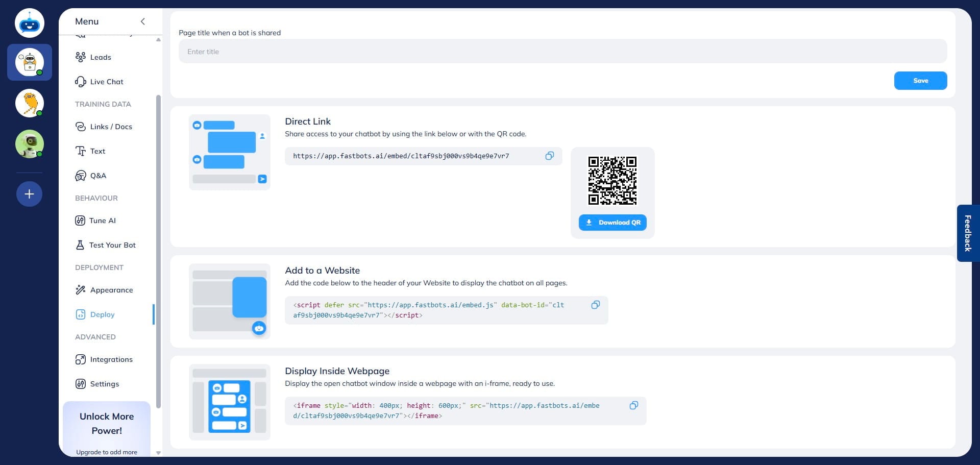980x465 pixels.
Task: Add a new bot with plus button
Action: (x=30, y=194)
